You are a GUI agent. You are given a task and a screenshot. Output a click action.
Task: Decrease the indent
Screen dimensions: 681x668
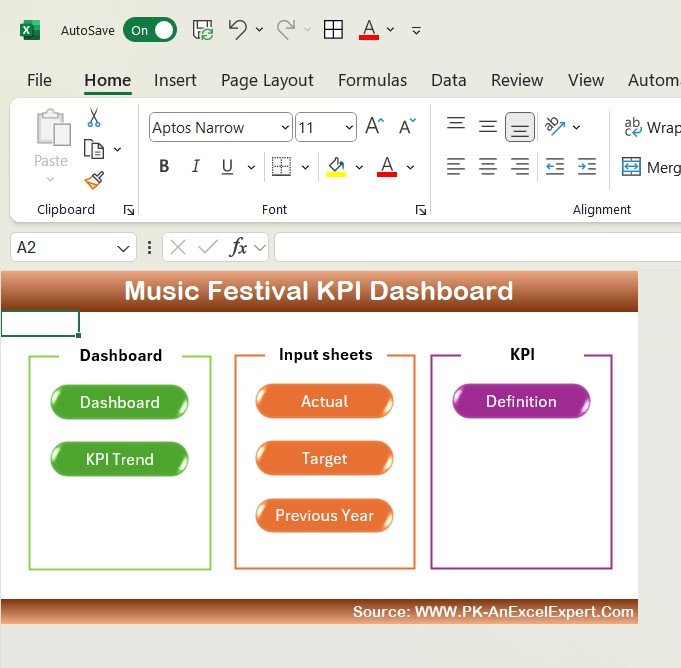(x=555, y=166)
